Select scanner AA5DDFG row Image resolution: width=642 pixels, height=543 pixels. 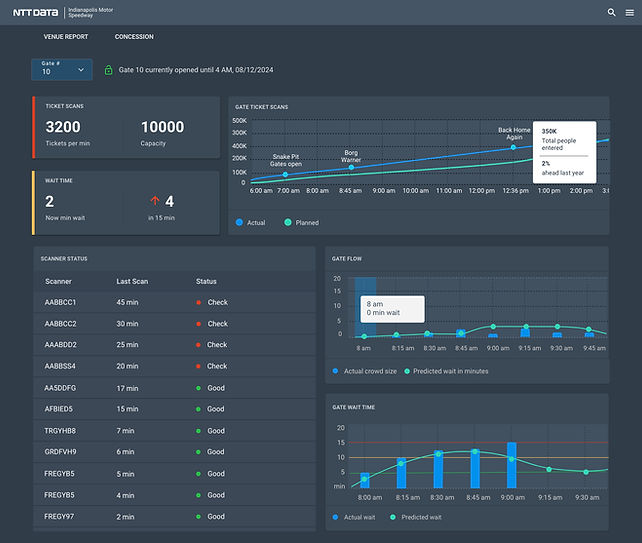click(174, 388)
